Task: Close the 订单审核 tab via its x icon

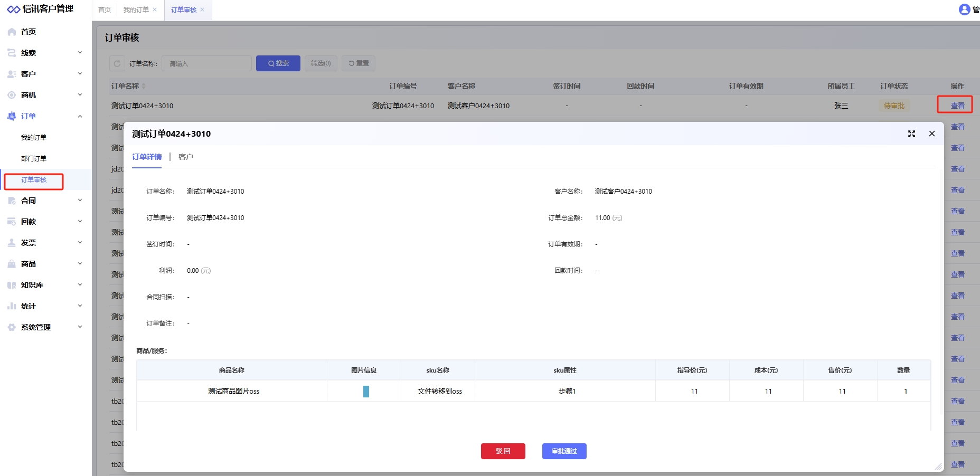Action: [202, 9]
